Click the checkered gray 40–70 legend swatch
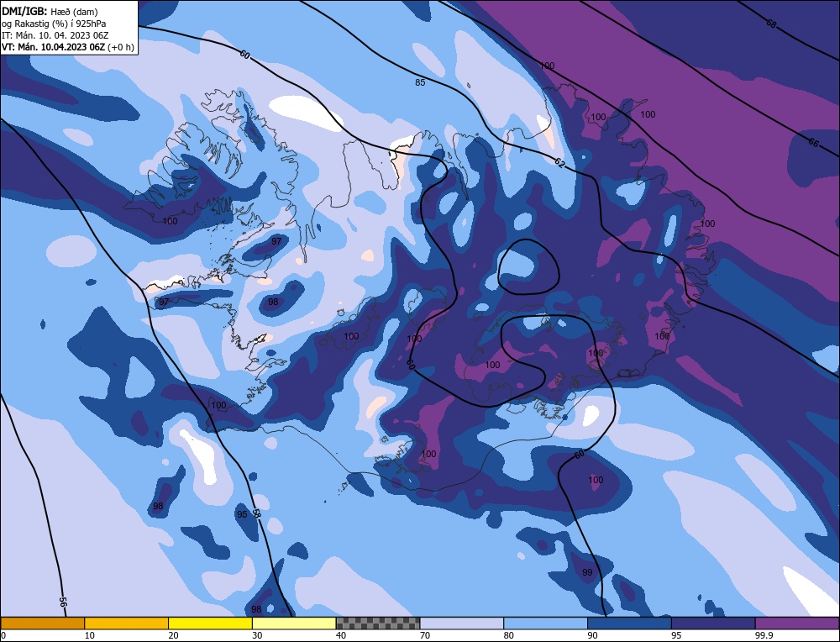The width and height of the screenshot is (840, 642). tap(378, 623)
